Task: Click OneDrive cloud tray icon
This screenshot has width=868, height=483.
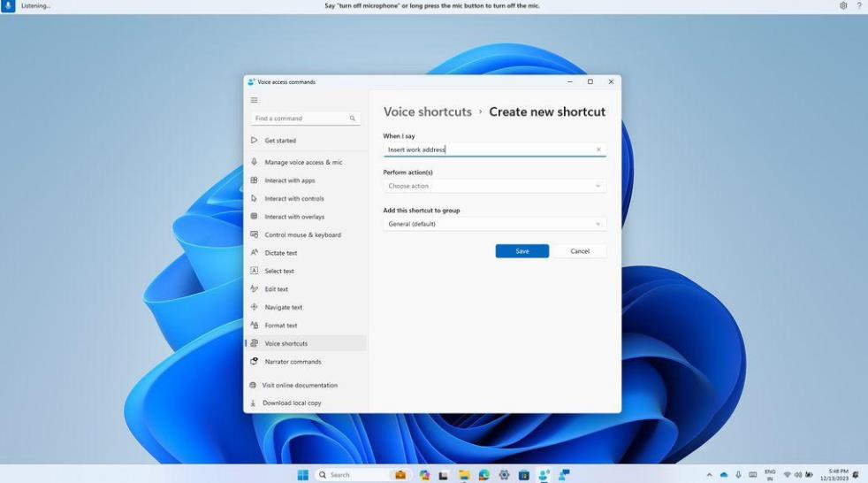Action: point(724,475)
